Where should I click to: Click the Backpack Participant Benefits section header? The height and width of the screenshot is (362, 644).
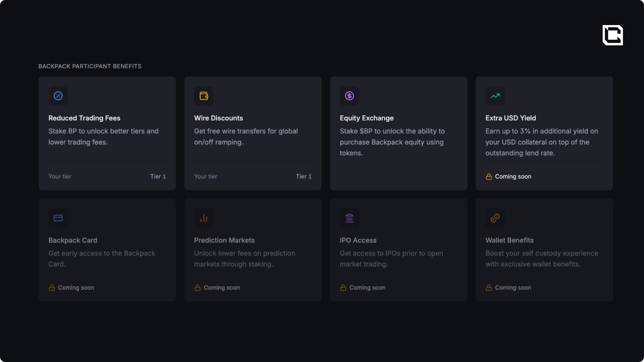point(90,66)
